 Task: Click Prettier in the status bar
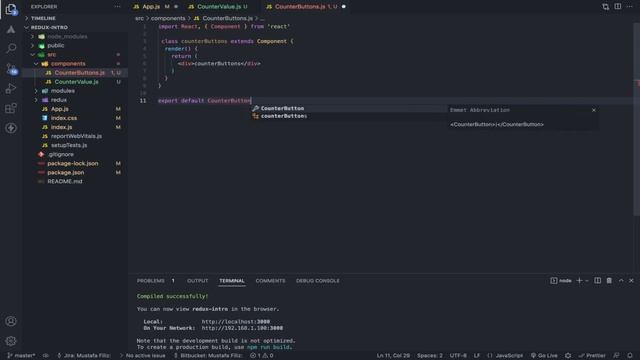point(592,356)
